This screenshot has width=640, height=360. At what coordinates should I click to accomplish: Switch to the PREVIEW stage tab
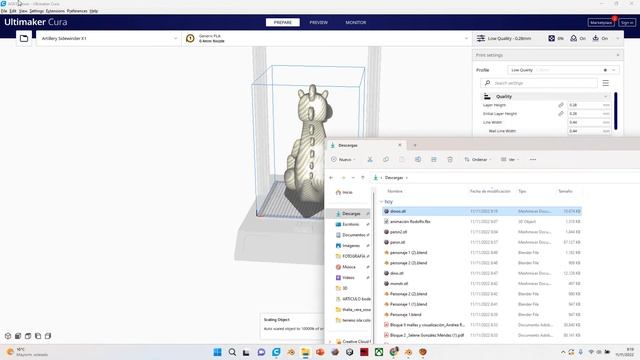click(318, 22)
